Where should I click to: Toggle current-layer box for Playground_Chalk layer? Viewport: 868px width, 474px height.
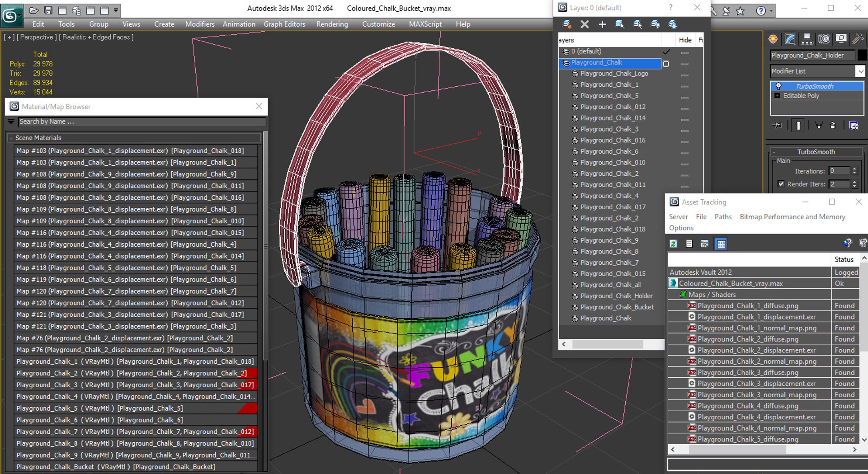click(x=666, y=64)
